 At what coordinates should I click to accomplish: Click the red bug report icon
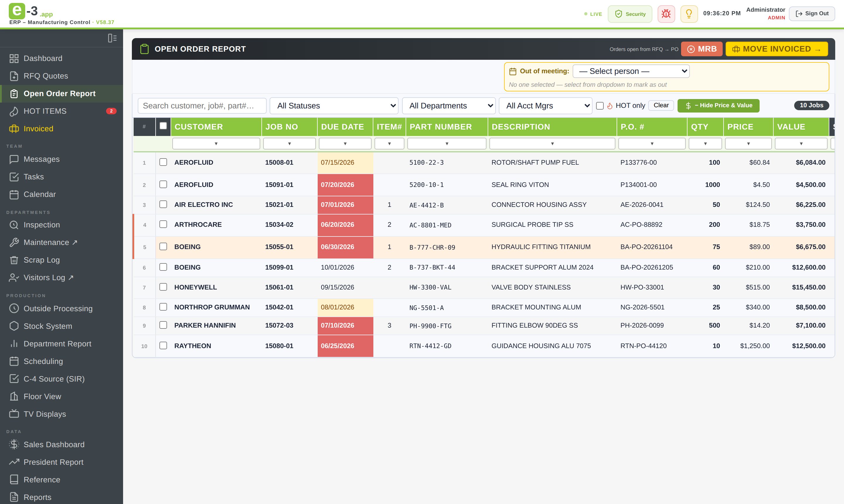(x=666, y=14)
